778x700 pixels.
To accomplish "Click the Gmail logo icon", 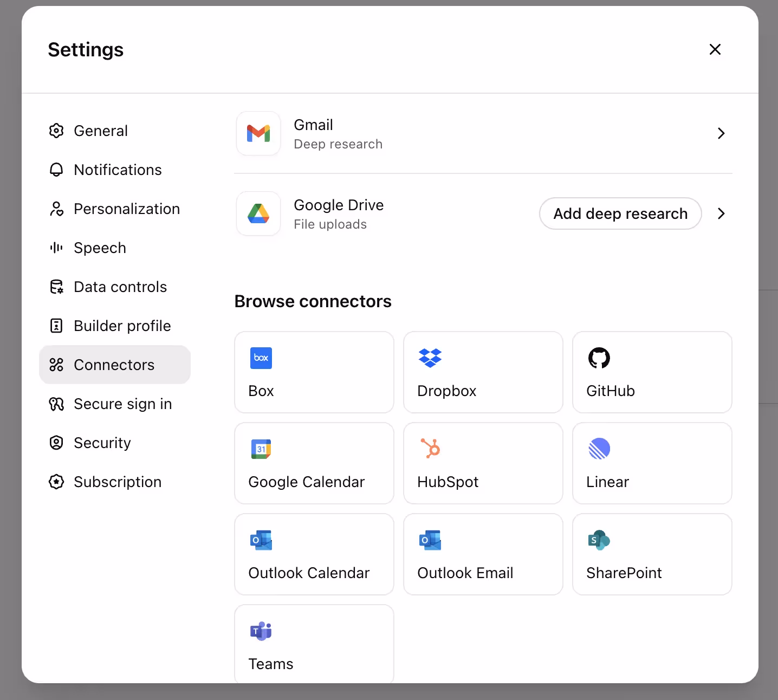I will coord(258,133).
